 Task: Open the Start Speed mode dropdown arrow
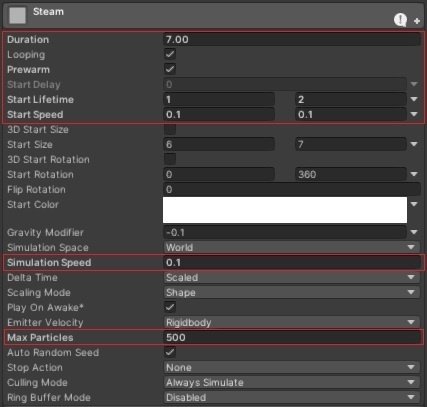(x=414, y=114)
